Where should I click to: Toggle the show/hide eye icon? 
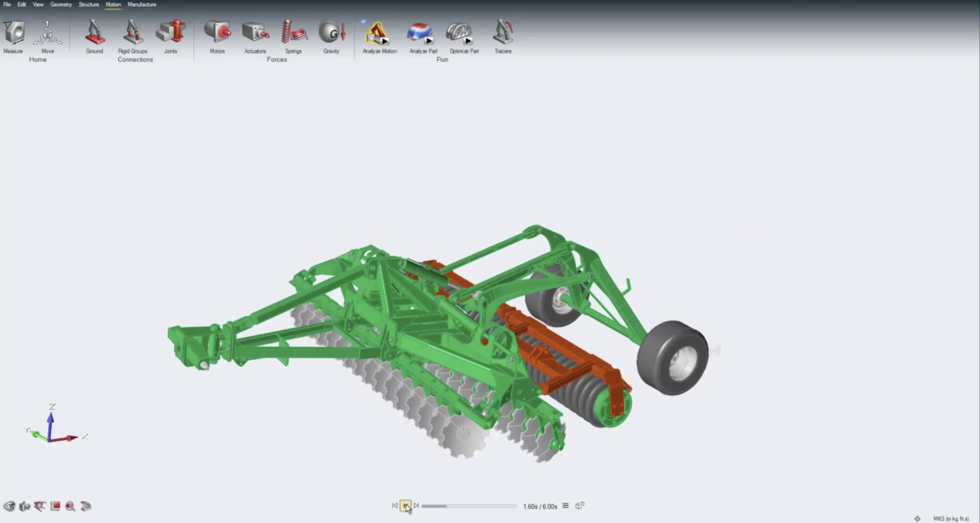(x=9, y=506)
